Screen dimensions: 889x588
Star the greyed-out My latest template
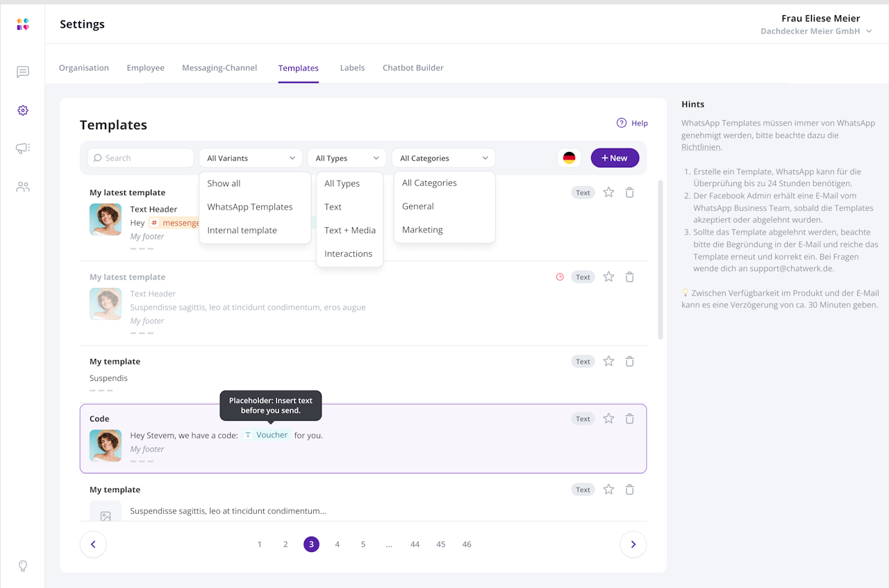point(608,277)
